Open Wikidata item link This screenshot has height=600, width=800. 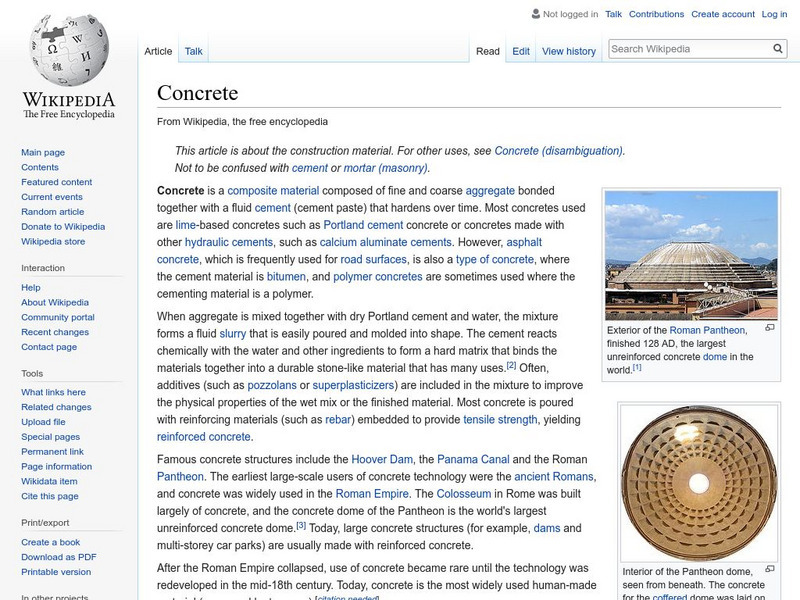tap(49, 481)
